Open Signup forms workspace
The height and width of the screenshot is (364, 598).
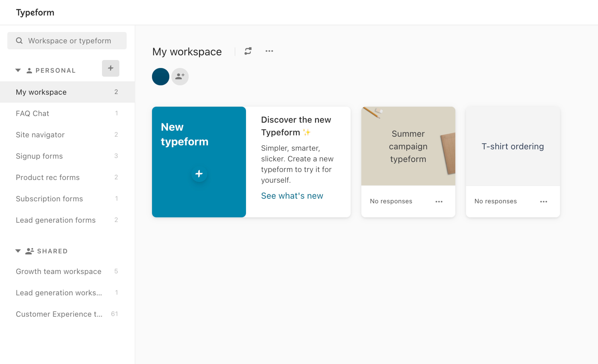67,156
